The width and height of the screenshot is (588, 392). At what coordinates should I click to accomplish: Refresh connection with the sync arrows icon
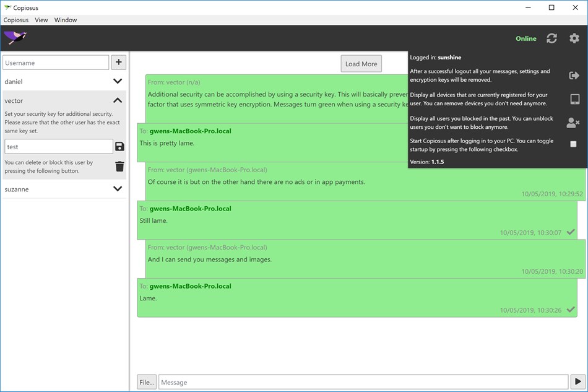tap(551, 38)
